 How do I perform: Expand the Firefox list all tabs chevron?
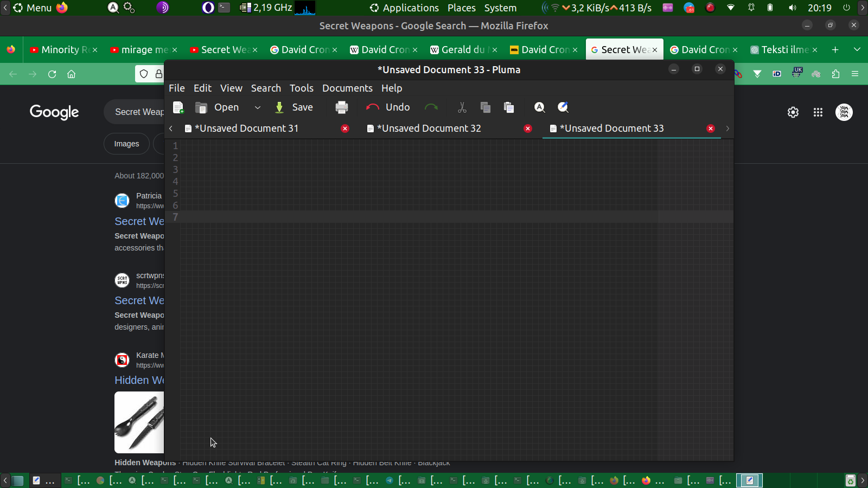click(x=857, y=49)
